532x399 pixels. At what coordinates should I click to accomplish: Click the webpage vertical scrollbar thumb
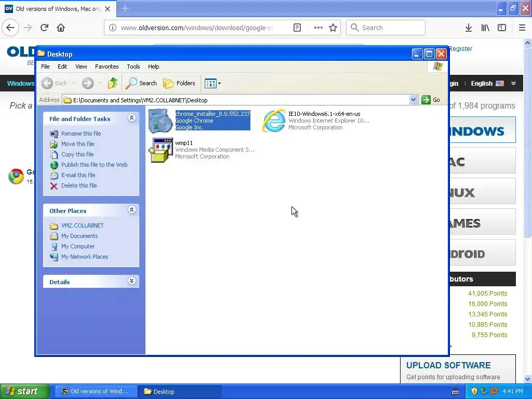[527, 142]
